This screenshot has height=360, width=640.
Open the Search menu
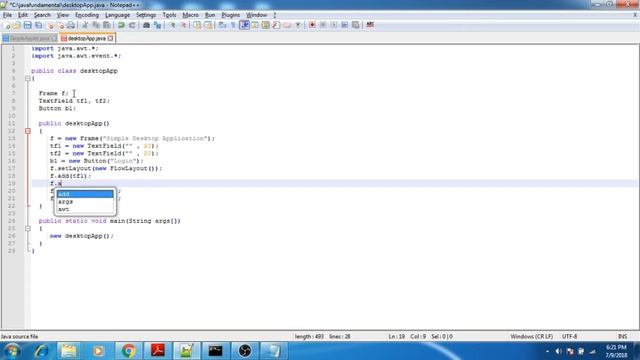(x=42, y=15)
